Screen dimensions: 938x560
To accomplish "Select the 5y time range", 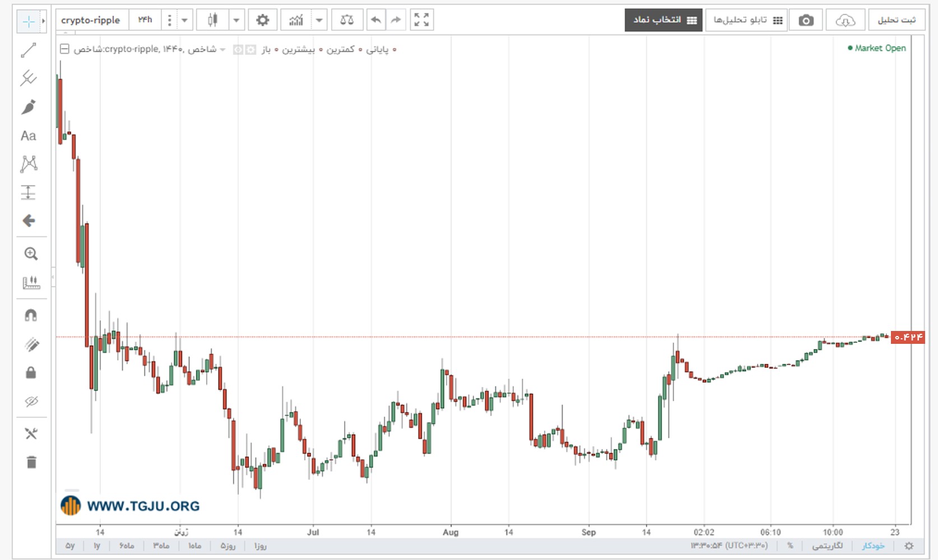I will click(70, 545).
